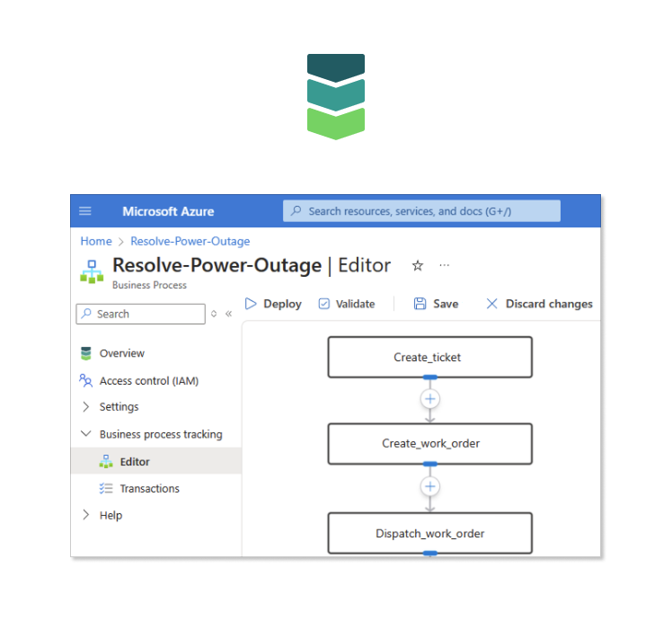The height and width of the screenshot is (630, 672).
Task: Collapse the sidebar with double chevron
Action: tap(229, 314)
